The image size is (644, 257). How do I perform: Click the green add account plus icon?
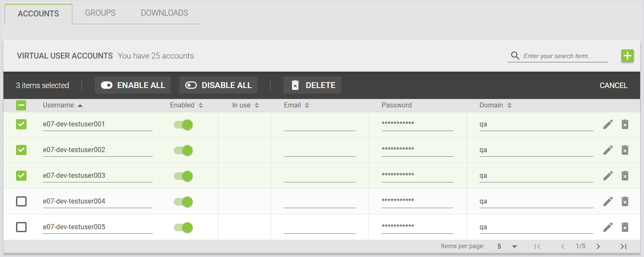click(x=627, y=56)
